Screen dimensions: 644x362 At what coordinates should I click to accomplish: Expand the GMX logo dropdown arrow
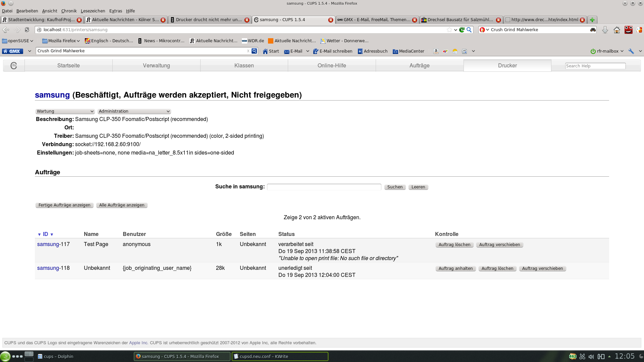(30, 51)
